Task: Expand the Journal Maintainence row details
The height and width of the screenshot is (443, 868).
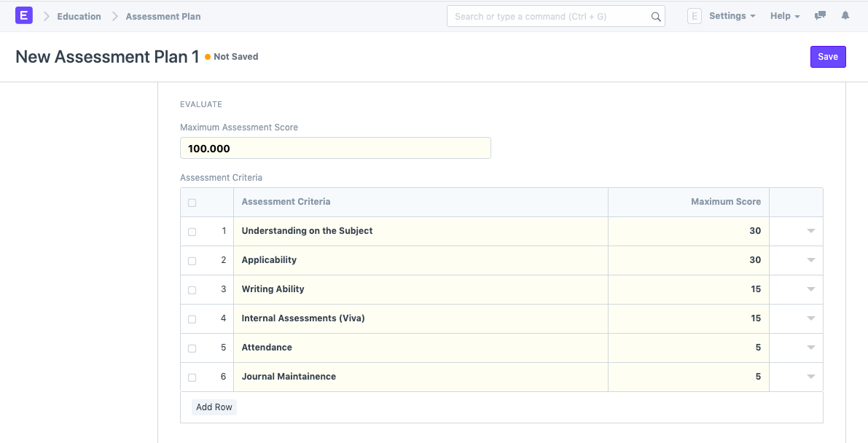Action: (x=810, y=377)
